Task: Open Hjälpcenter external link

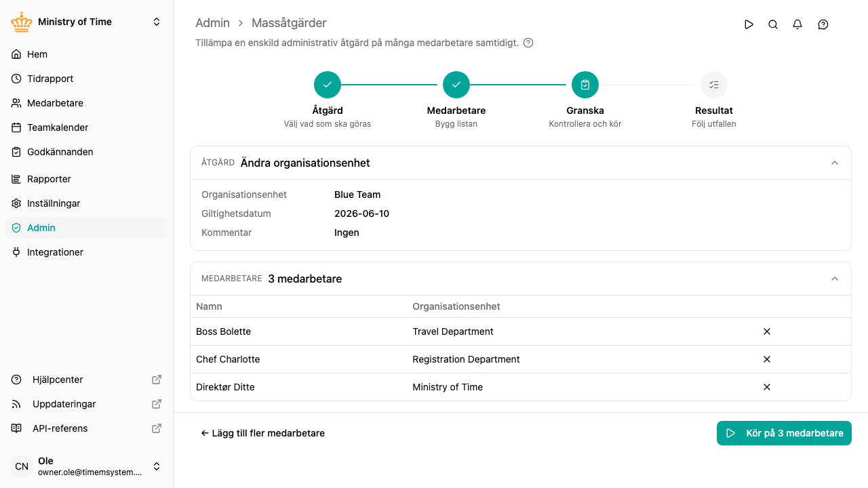Action: coord(86,380)
